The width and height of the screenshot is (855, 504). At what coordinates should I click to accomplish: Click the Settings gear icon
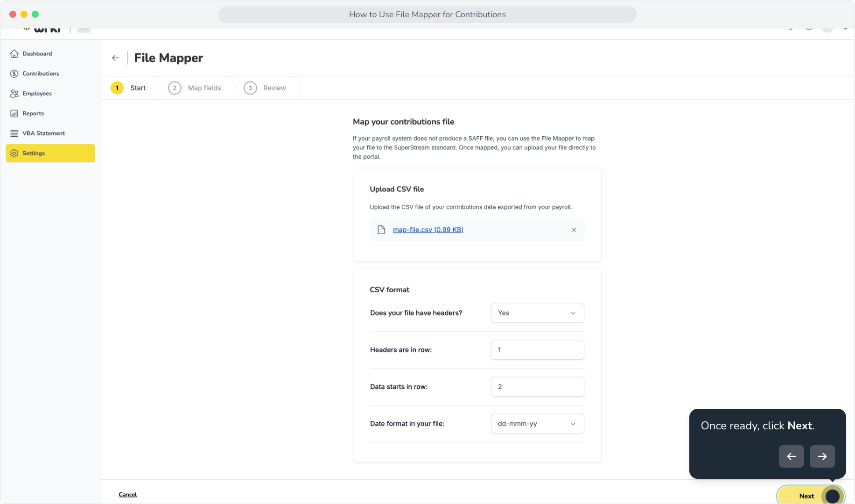click(14, 153)
